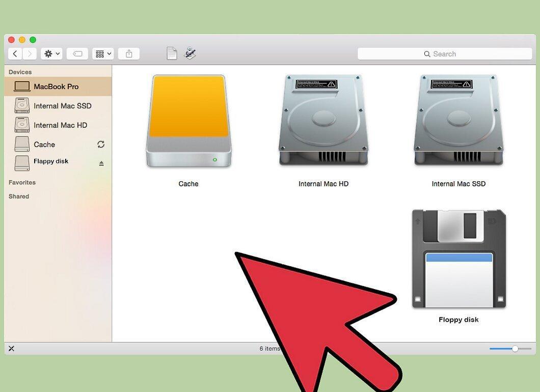Click the Internal Mac HD sidebar drive icon

tap(22, 125)
